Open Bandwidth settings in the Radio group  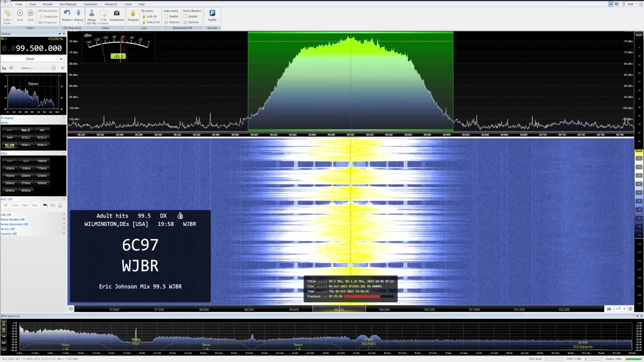point(48,11)
